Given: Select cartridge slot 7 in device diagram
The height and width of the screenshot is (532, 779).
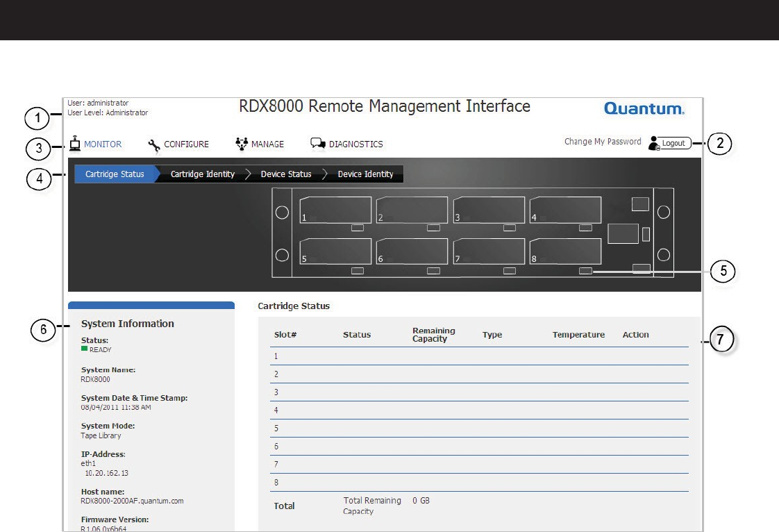Looking at the screenshot, I should tap(489, 251).
